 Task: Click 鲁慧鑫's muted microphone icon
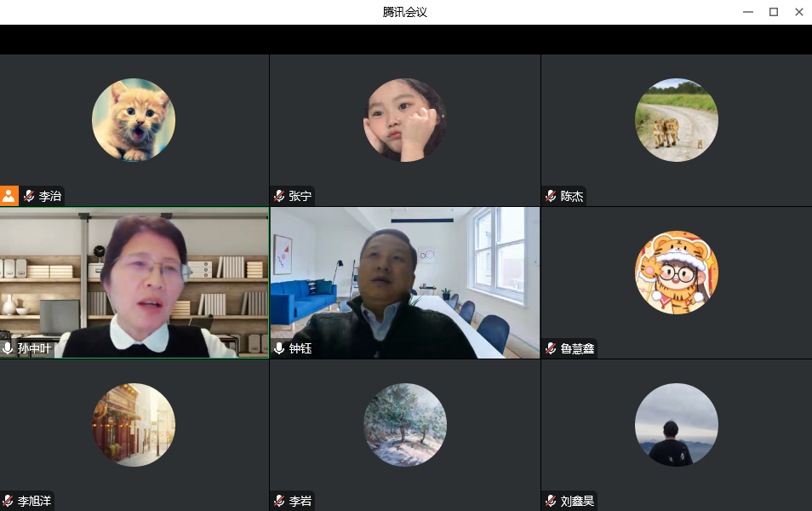coord(550,348)
